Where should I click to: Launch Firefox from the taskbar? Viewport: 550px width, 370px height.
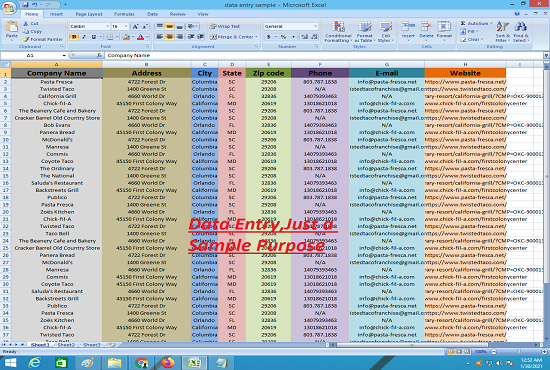(x=168, y=363)
